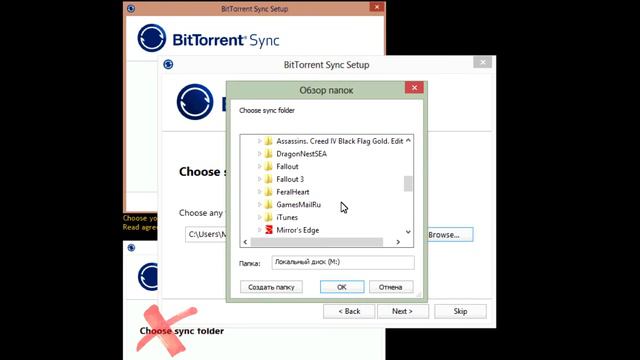The width and height of the screenshot is (640, 360).
Task: Expand the FeralHeart folder node
Action: [x=260, y=192]
